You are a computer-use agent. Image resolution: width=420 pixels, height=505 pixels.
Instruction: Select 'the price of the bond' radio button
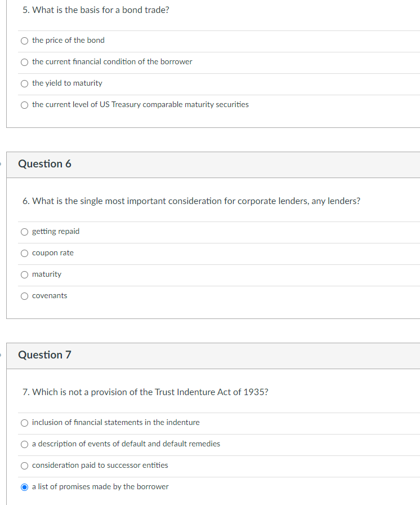coord(25,41)
